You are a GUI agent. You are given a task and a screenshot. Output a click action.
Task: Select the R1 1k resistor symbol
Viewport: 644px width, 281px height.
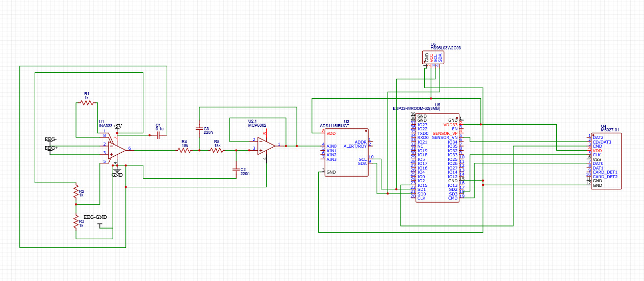coord(87,103)
